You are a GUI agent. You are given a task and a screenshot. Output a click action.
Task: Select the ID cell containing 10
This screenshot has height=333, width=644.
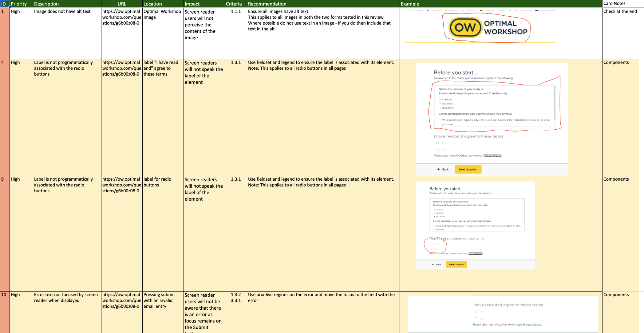tap(5, 312)
